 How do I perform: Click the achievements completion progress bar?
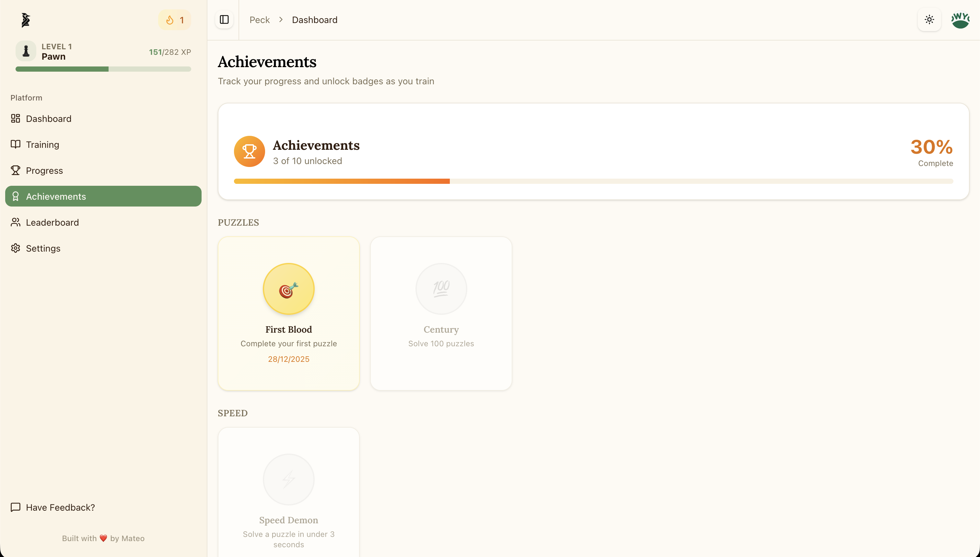[593, 181]
